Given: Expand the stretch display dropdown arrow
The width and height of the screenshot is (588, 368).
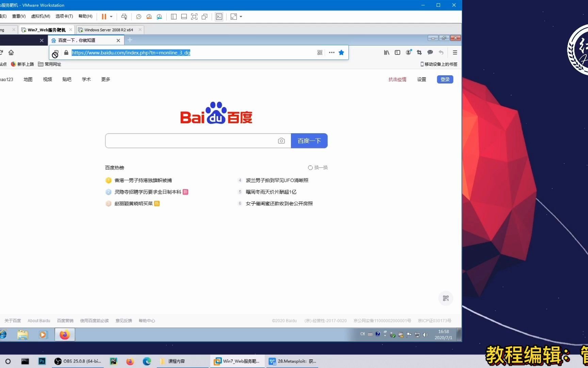Looking at the screenshot, I should click(x=241, y=16).
